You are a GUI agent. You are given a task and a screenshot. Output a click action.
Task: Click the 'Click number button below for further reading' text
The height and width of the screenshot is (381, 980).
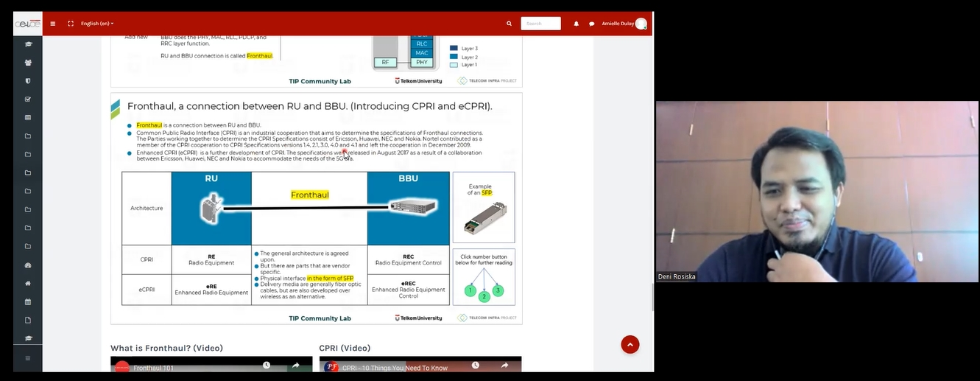[484, 259]
